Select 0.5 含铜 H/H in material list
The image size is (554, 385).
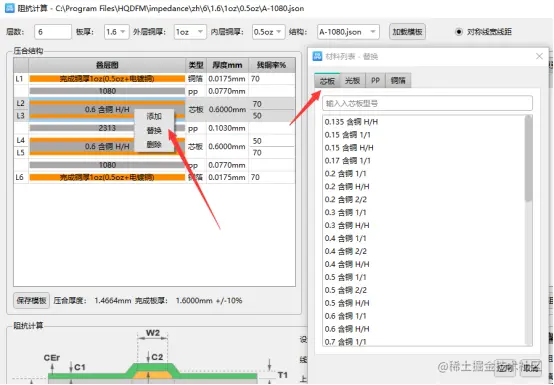click(347, 303)
